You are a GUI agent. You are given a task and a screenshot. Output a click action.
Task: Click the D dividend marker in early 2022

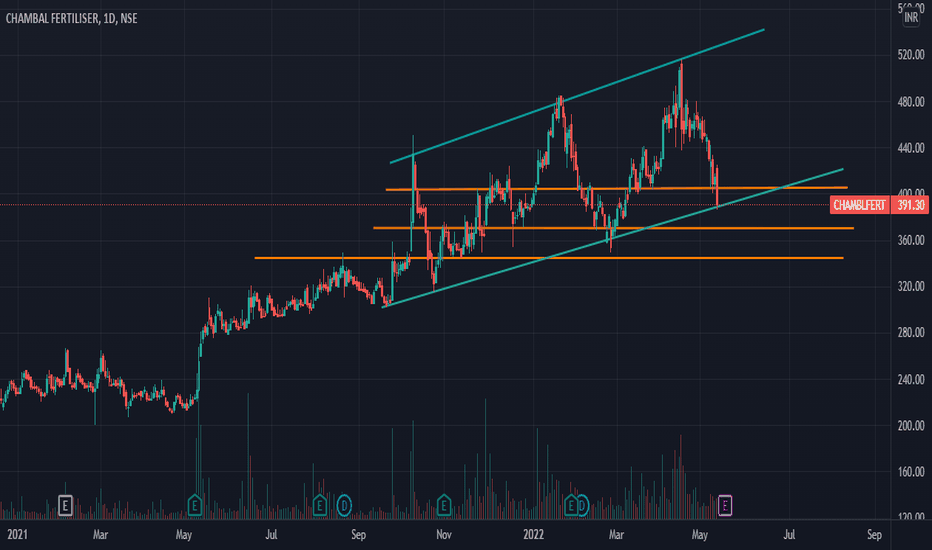[582, 506]
